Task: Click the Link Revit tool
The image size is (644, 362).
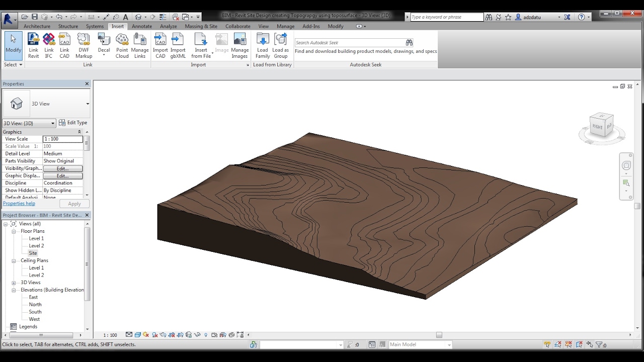Action: click(33, 45)
